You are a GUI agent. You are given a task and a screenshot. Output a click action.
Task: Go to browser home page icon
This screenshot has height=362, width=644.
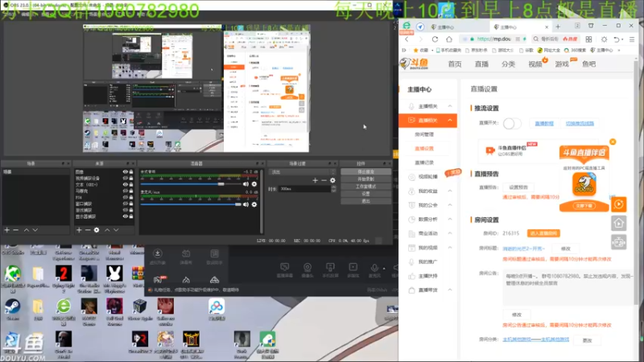(449, 39)
